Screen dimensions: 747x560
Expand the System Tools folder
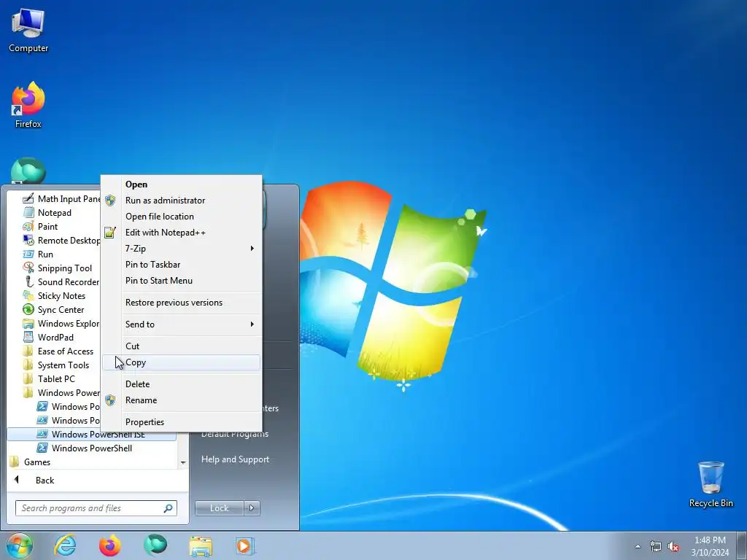click(x=61, y=365)
